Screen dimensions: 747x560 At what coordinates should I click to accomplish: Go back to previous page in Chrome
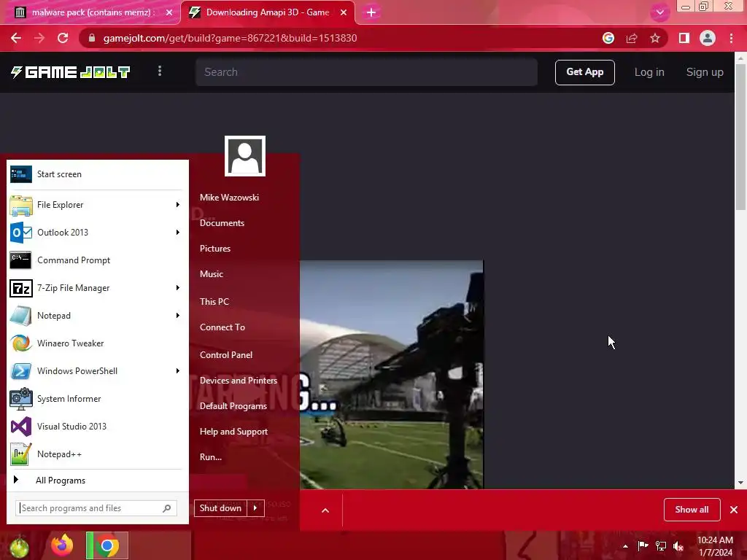click(x=16, y=38)
